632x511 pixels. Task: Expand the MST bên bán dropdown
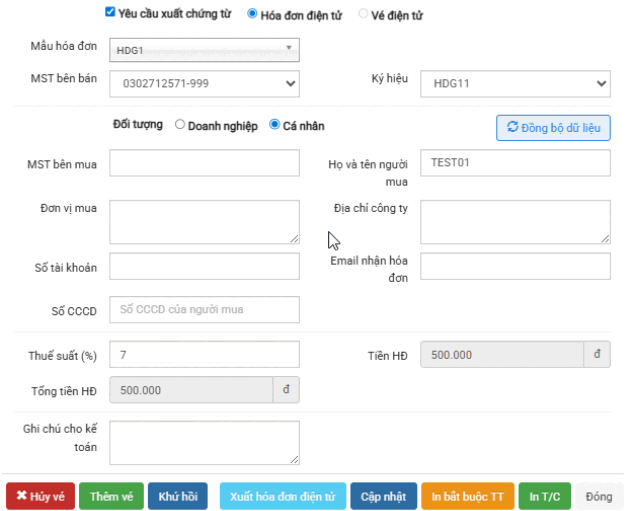204,84
